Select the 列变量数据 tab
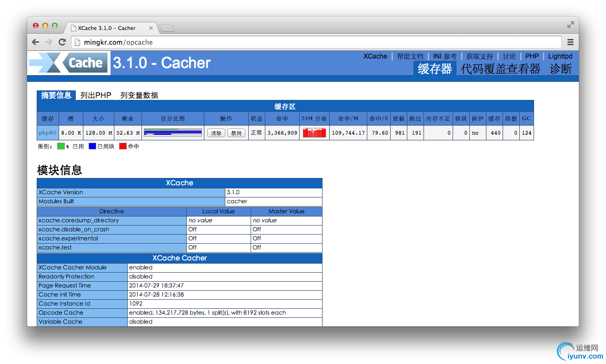This screenshot has height=364, width=606. coord(139,95)
